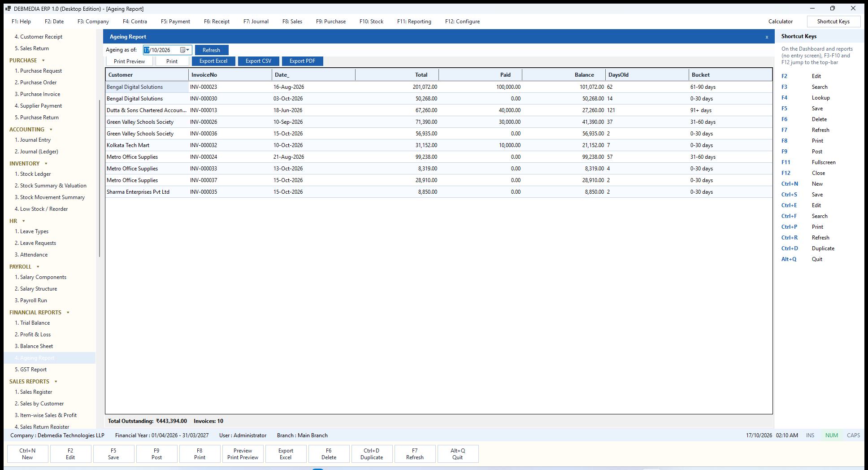
Task: Click the Alt+Q Quit bottom button
Action: (x=458, y=454)
